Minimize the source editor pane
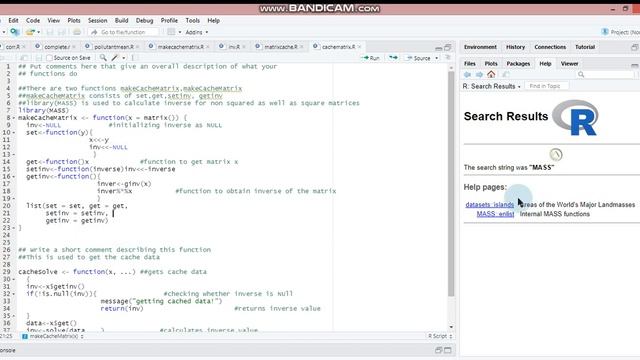The width and height of the screenshot is (640, 360). (438, 48)
